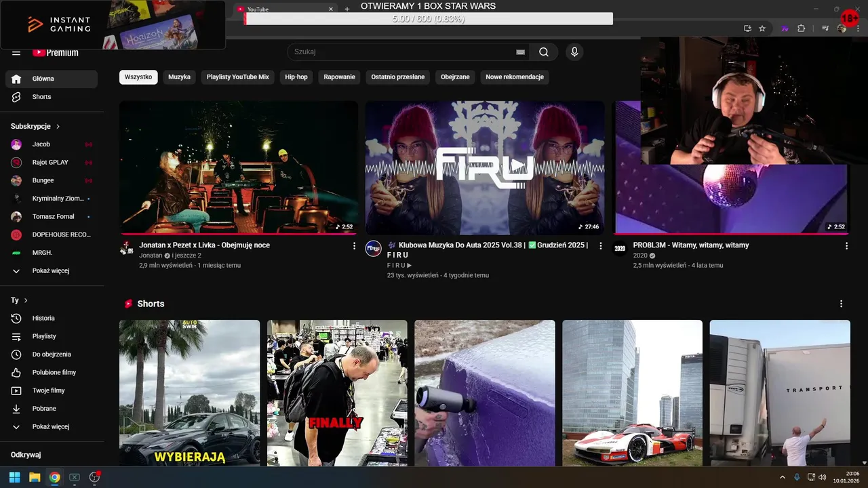Open Chrome extensions puzzle icon
This screenshot has width=868, height=488.
pyautogui.click(x=801, y=28)
